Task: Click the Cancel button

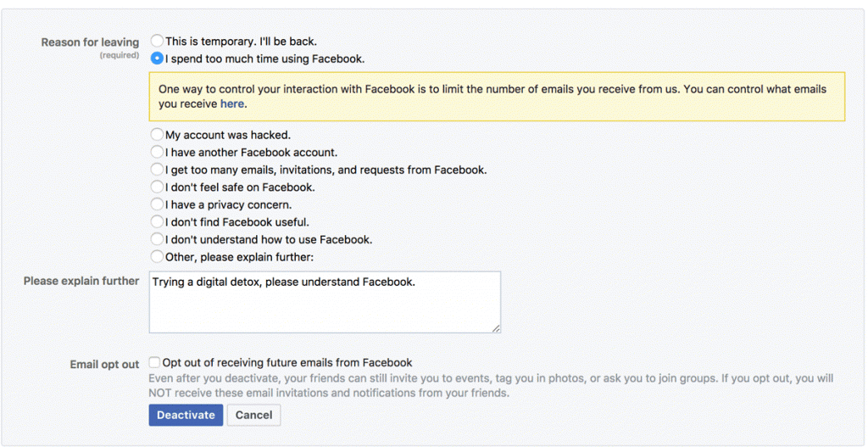Action: pyautogui.click(x=254, y=415)
